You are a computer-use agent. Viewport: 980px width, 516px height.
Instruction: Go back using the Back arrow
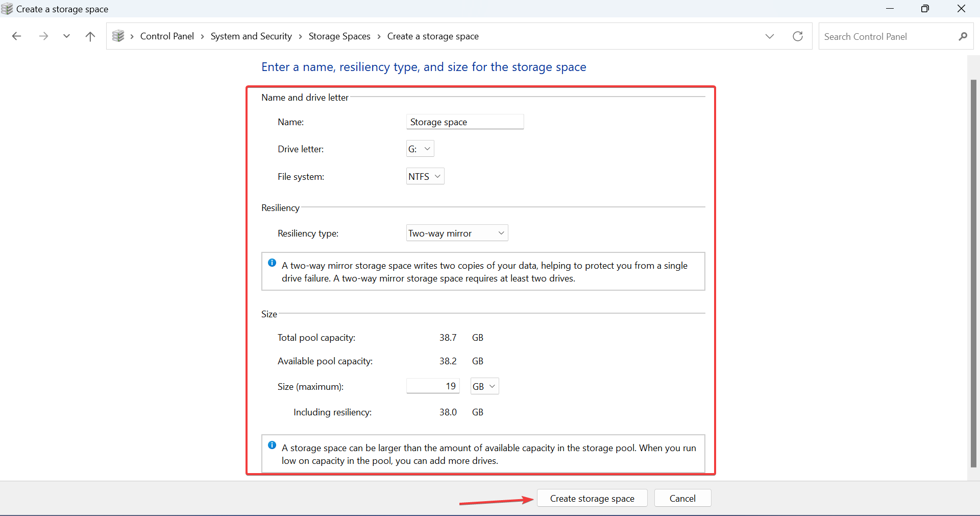pyautogui.click(x=16, y=36)
